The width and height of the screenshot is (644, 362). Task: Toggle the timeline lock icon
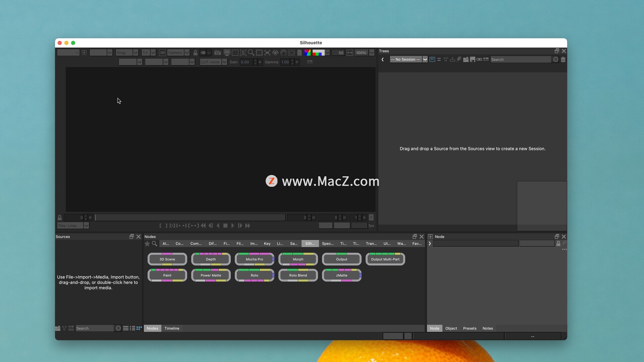(x=59, y=218)
